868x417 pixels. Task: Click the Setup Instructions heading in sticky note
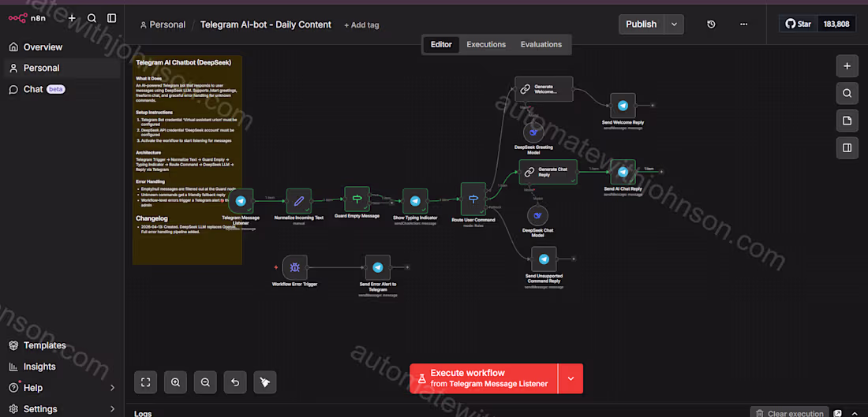[155, 112]
